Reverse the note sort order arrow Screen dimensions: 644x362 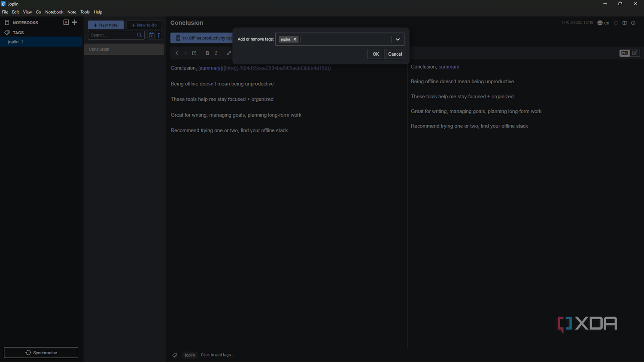click(159, 35)
